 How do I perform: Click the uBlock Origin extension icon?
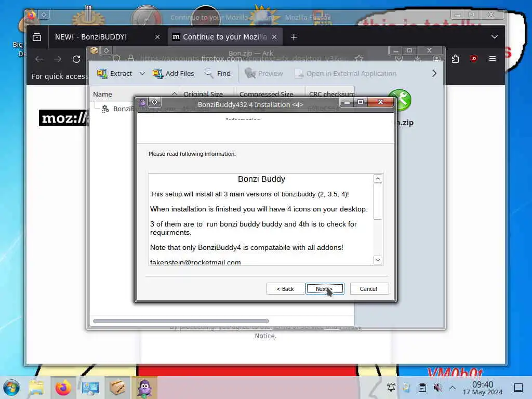474,59
